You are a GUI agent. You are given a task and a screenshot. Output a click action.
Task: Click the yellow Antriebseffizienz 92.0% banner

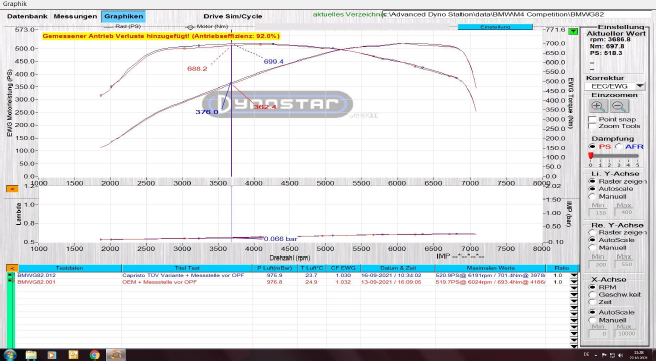coord(161,36)
